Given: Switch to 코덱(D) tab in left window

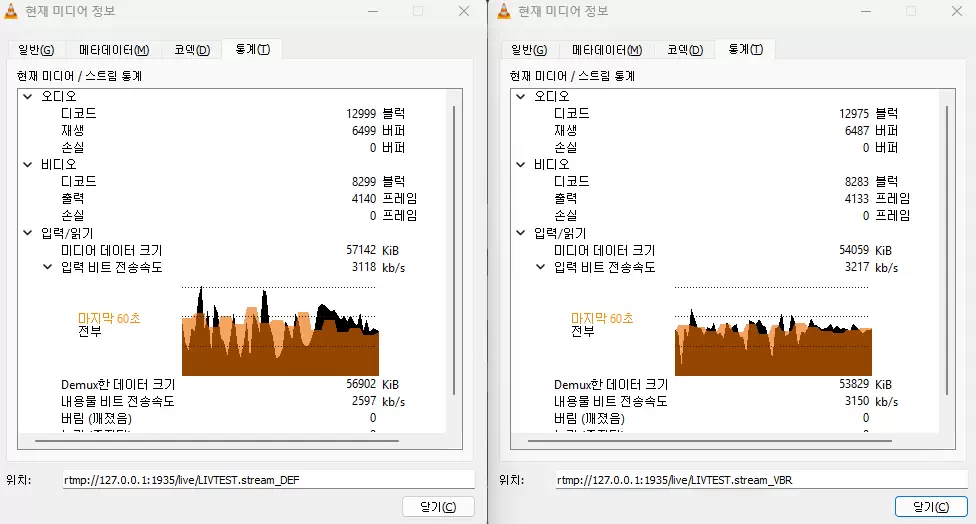Looking at the screenshot, I should click(192, 50).
